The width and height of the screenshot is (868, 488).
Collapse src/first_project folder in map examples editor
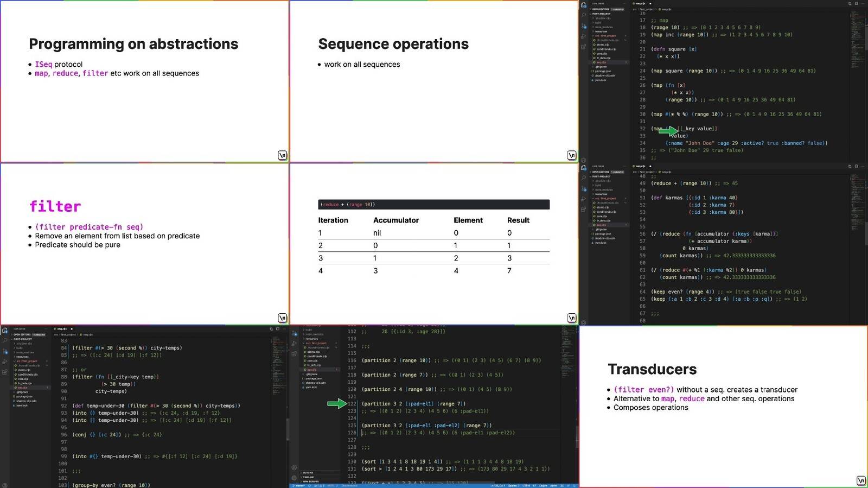(604, 36)
